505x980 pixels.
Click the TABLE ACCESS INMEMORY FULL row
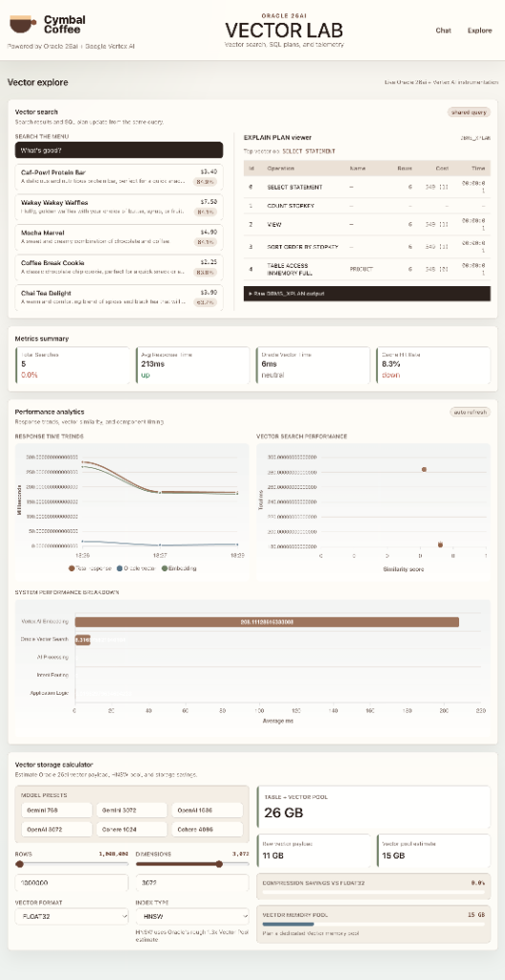(367, 269)
